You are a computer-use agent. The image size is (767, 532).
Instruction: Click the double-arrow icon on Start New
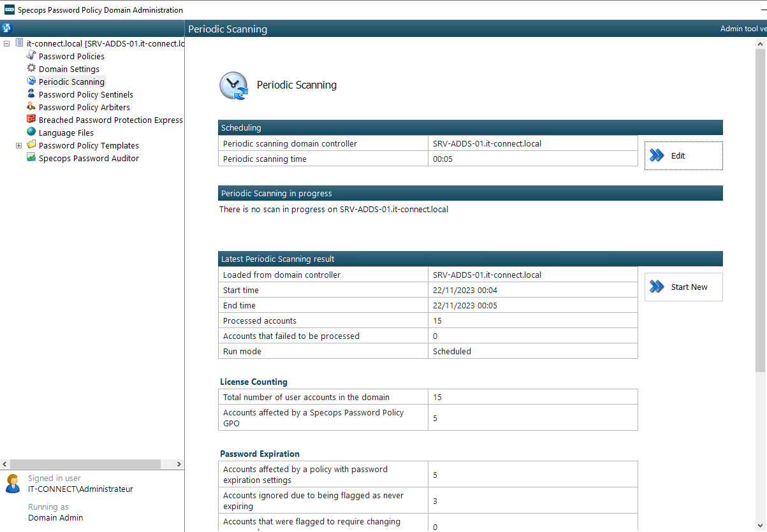(657, 287)
